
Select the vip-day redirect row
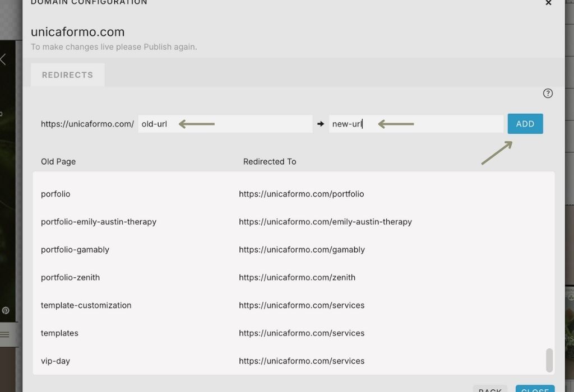[x=55, y=361]
